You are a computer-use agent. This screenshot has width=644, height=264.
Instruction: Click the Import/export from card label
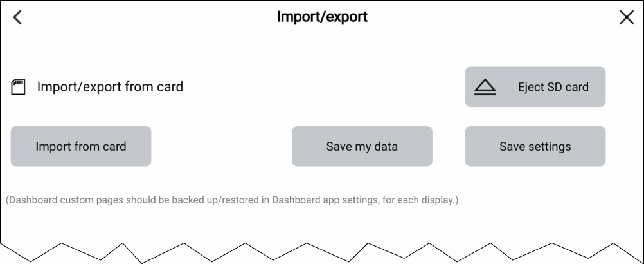(110, 87)
